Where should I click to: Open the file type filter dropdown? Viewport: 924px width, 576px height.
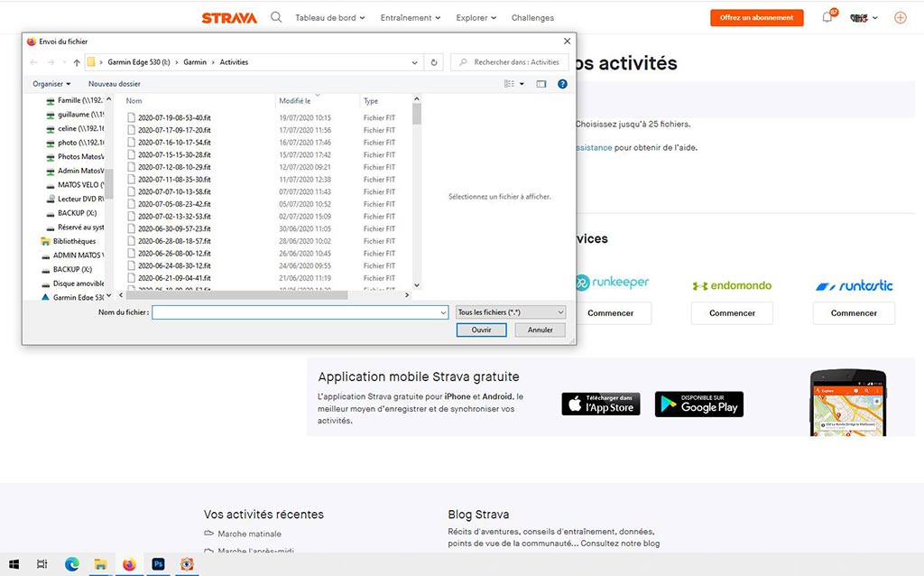pyautogui.click(x=511, y=311)
